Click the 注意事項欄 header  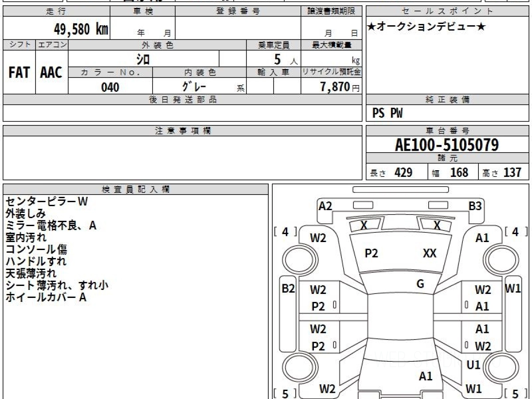pyautogui.click(x=182, y=131)
